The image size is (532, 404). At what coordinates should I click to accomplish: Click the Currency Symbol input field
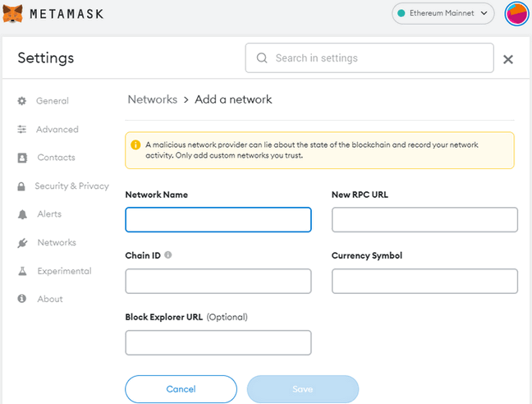(x=424, y=281)
